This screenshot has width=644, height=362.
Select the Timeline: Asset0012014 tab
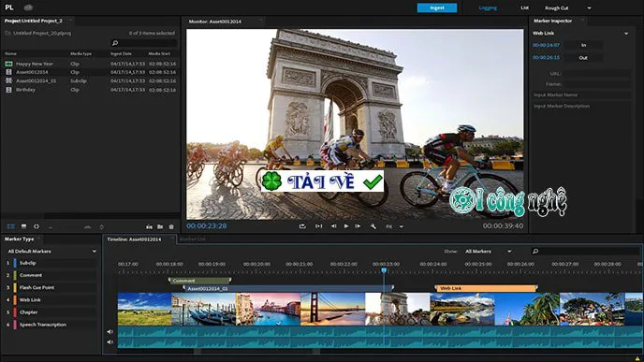click(x=134, y=239)
